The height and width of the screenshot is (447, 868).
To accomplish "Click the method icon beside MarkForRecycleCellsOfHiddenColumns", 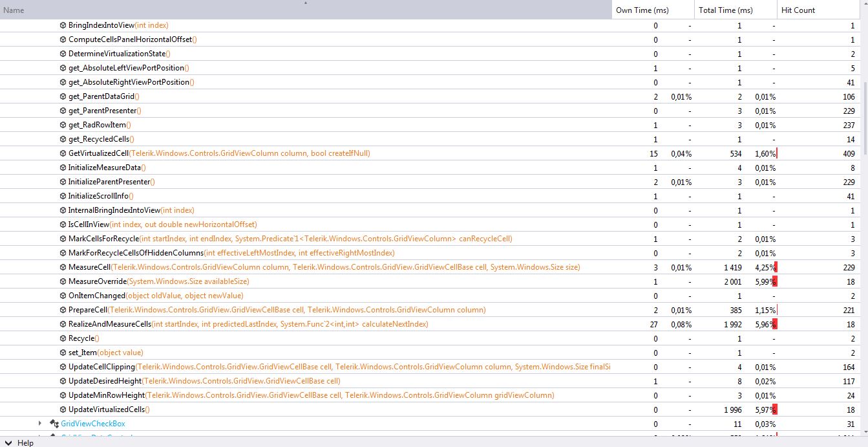I will [63, 253].
